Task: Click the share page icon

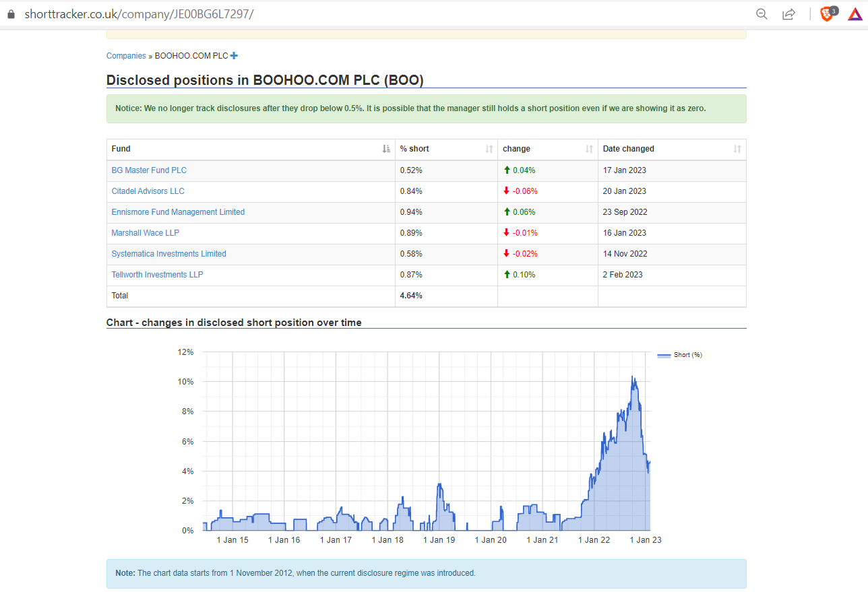Action: point(788,14)
